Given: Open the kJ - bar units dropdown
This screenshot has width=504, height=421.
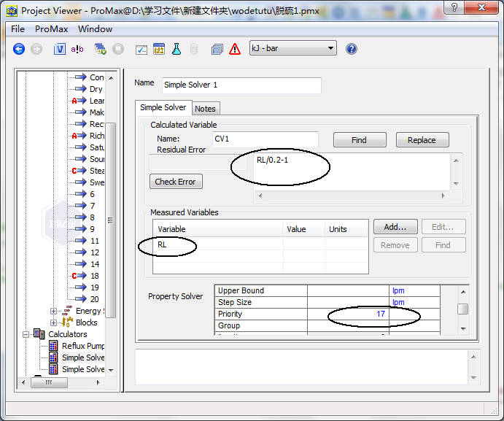Looking at the screenshot, I should point(293,48).
